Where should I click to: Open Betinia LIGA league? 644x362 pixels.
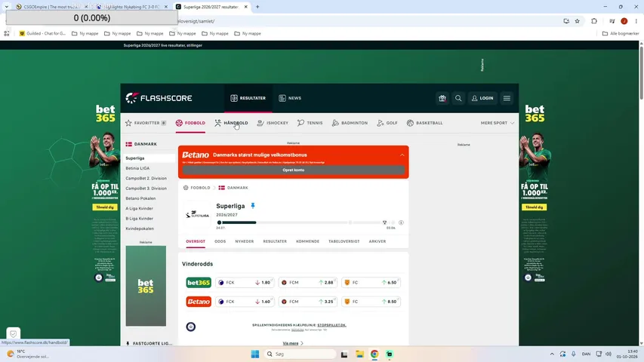click(137, 168)
